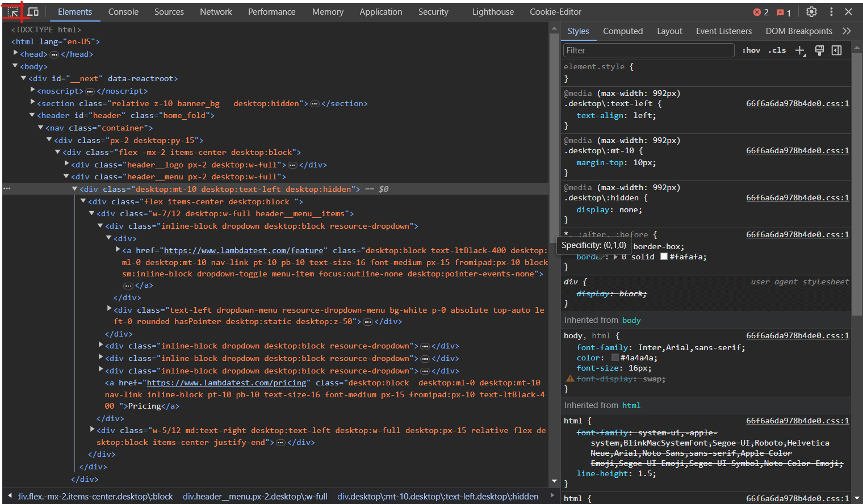Expand the border shorthand property triangle

(x=615, y=257)
